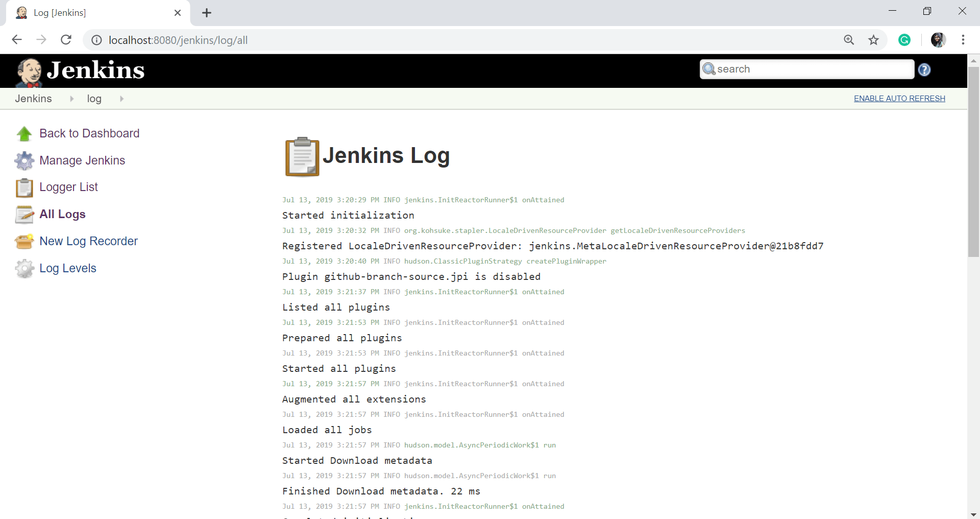Click the address bar URL localhost:8080/jenkins/log/all
Image resolution: width=980 pixels, height=519 pixels.
tap(178, 40)
